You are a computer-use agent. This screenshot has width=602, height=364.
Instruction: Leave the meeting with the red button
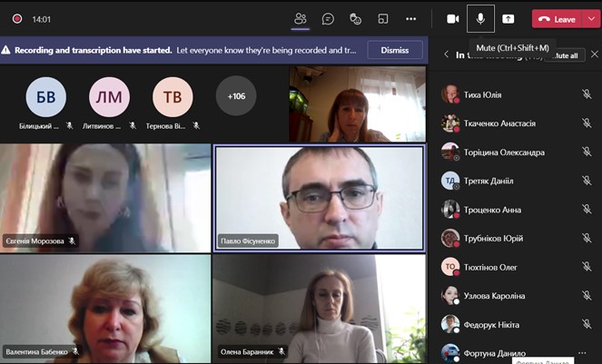558,19
